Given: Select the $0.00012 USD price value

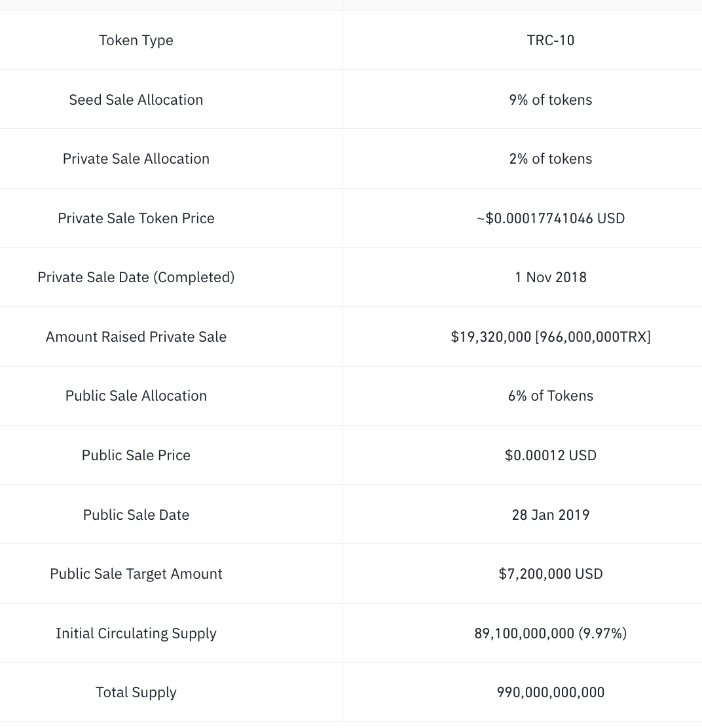Looking at the screenshot, I should click(x=550, y=456).
